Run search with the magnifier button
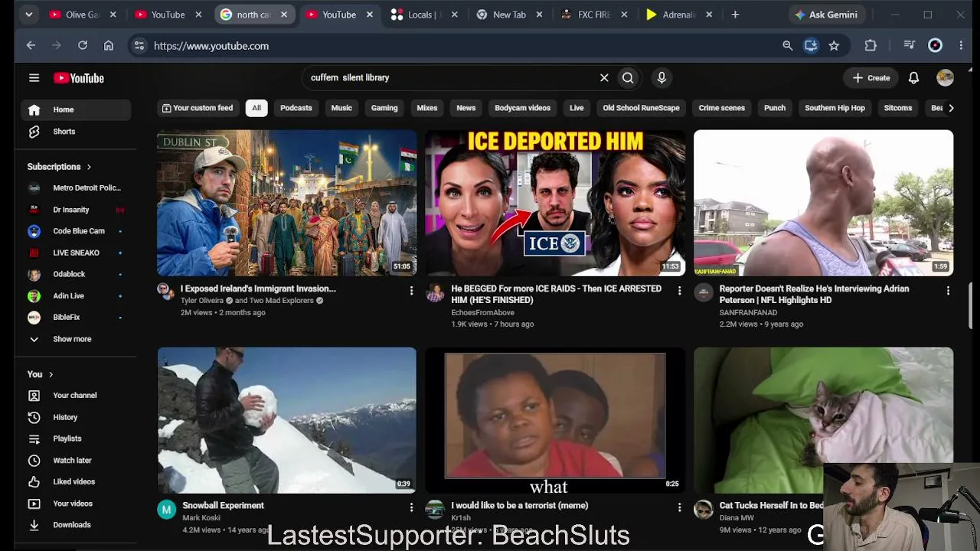980x551 pixels. (x=628, y=77)
